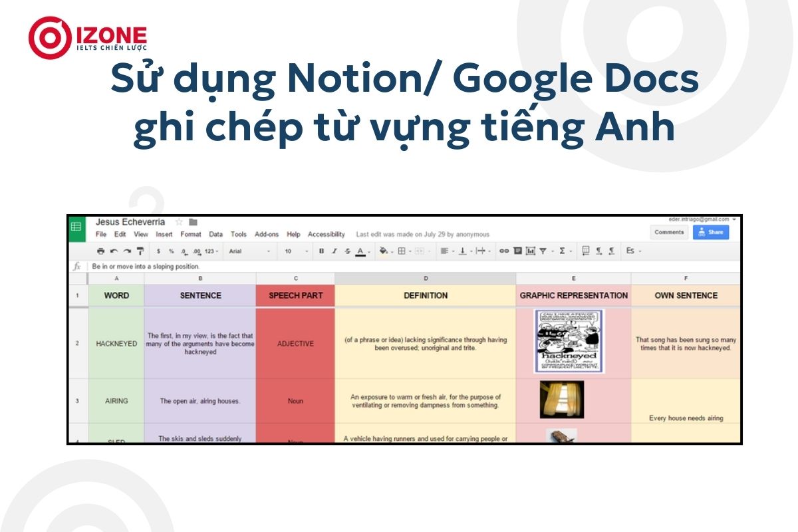Select the HACKNEYED cell
Image resolution: width=798 pixels, height=532 pixels.
point(116,344)
